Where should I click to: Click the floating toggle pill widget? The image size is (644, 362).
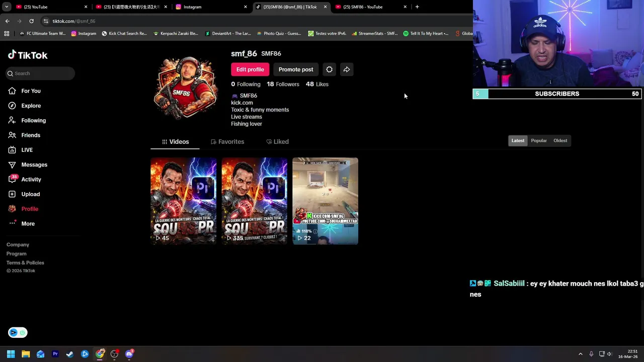point(18,332)
